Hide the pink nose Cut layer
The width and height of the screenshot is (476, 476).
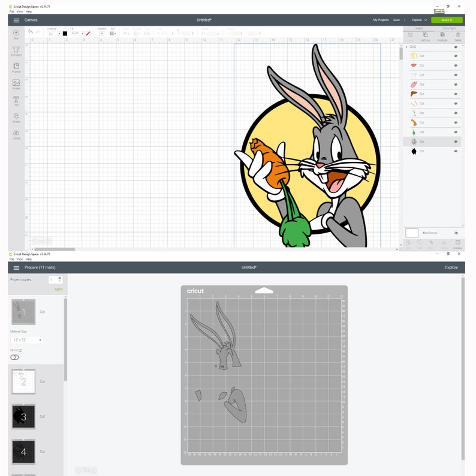(456, 65)
